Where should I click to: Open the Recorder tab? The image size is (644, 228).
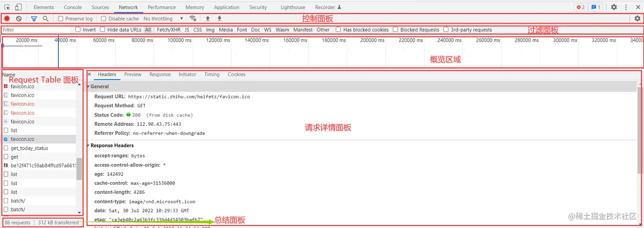(x=328, y=7)
